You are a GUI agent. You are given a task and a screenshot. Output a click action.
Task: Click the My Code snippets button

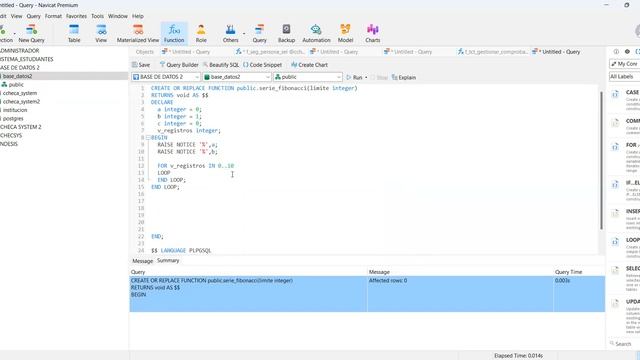tap(624, 64)
